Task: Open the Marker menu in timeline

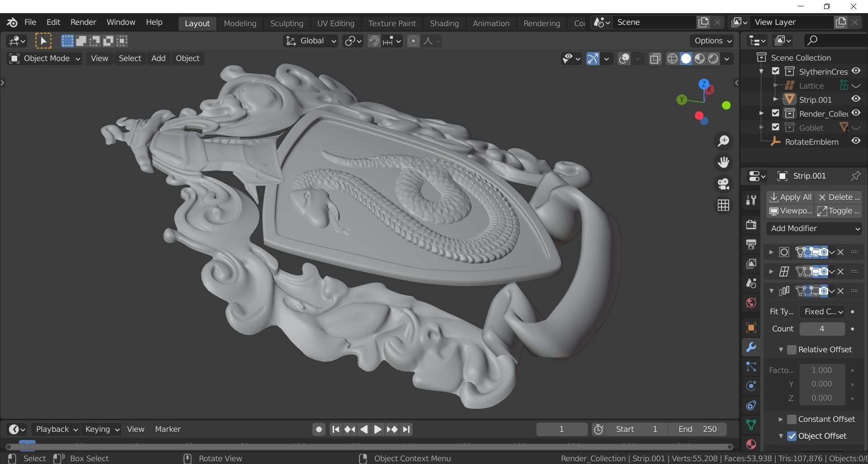Action: pos(168,430)
